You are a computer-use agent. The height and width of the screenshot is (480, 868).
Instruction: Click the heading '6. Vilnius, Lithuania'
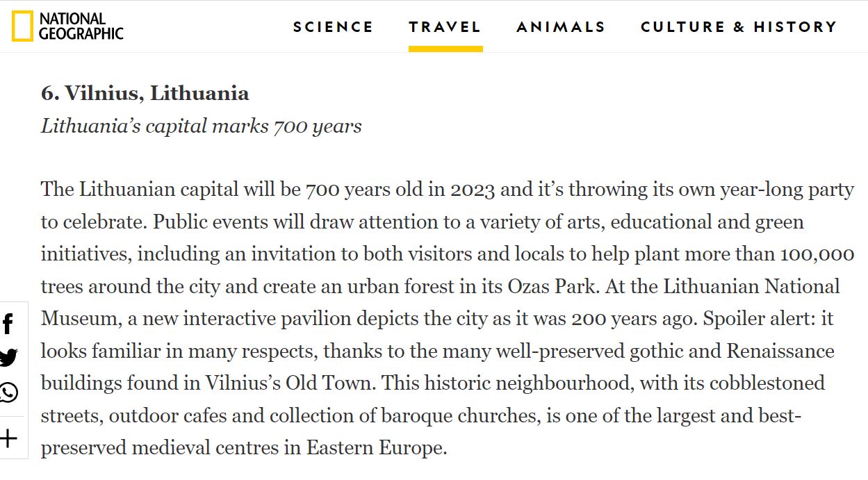pyautogui.click(x=145, y=93)
